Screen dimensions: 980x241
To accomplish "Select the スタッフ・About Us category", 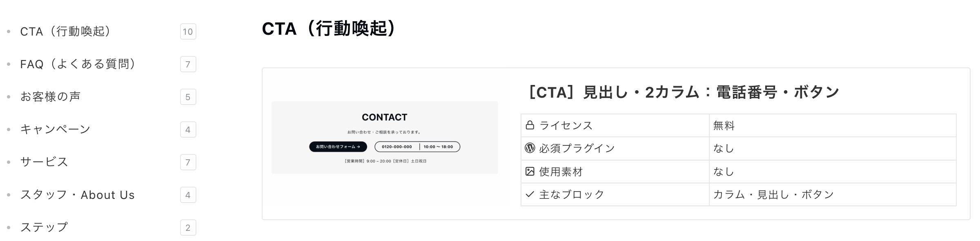I will click(x=77, y=195).
